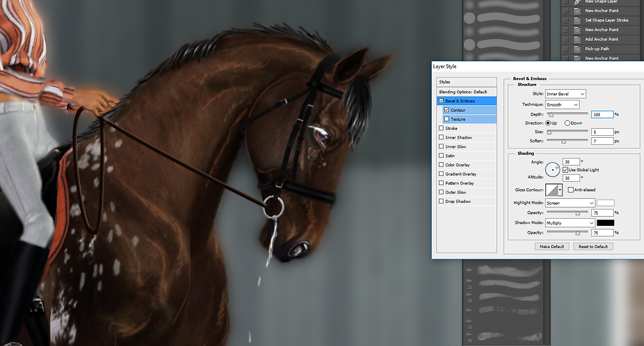Open the Shadow Mode dropdown showing Multiply
644x346 pixels.
(x=570, y=223)
